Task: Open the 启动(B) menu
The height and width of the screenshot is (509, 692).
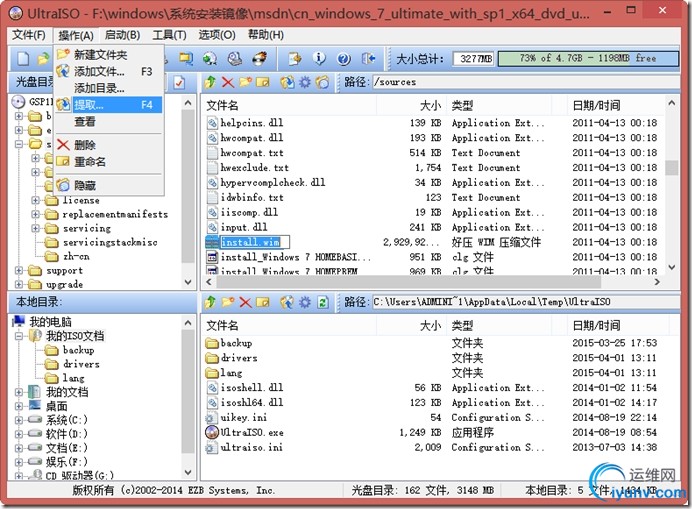Action: (123, 35)
